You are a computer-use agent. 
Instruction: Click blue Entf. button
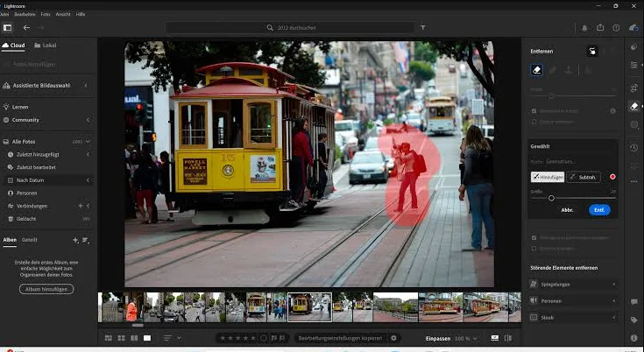tap(599, 210)
